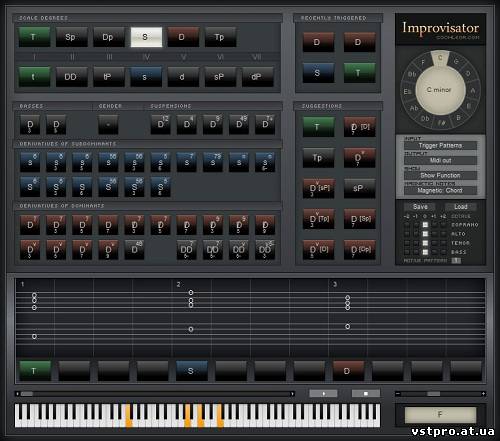Click the Load button
Image resolution: width=500 pixels, height=441 pixels.
coord(461,207)
